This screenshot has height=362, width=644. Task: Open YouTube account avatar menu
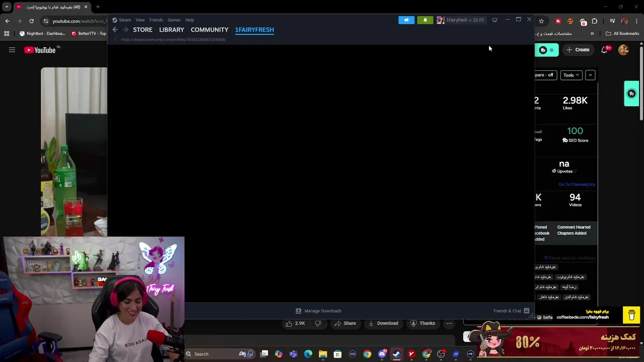623,50
